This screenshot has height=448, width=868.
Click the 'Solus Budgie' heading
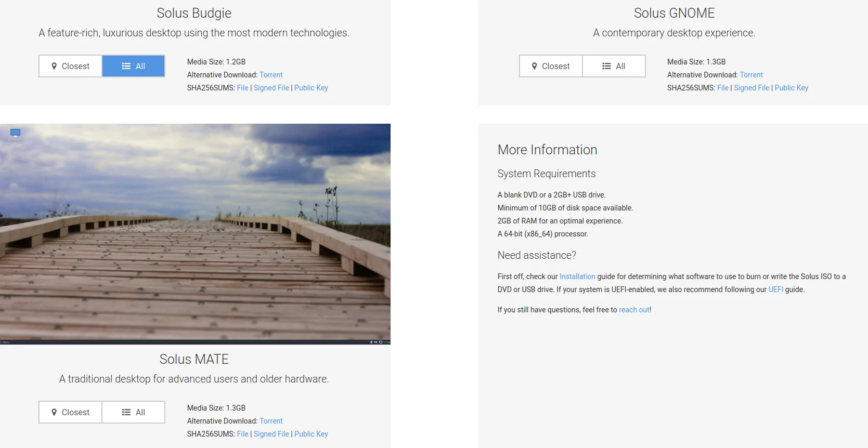[194, 13]
